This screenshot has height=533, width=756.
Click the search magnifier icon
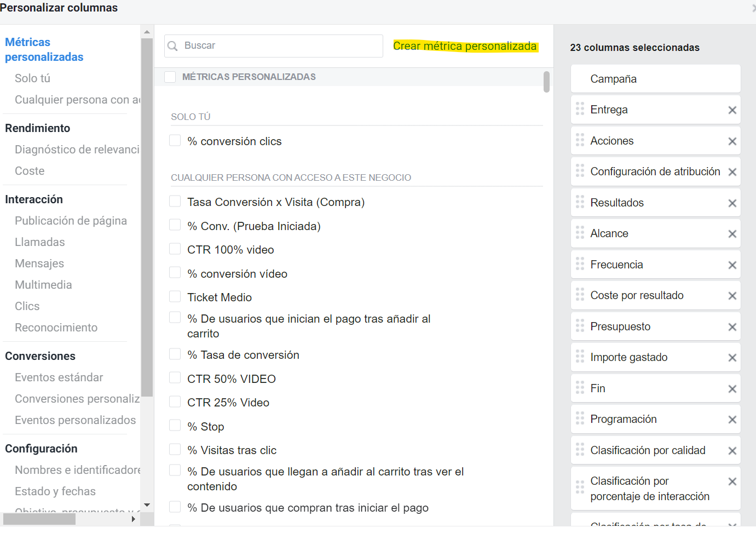[x=172, y=45]
